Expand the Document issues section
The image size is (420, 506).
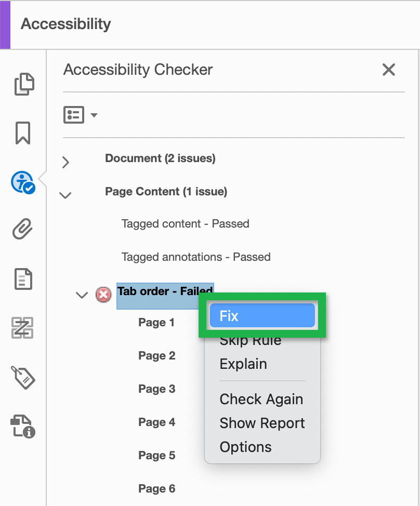pyautogui.click(x=65, y=162)
